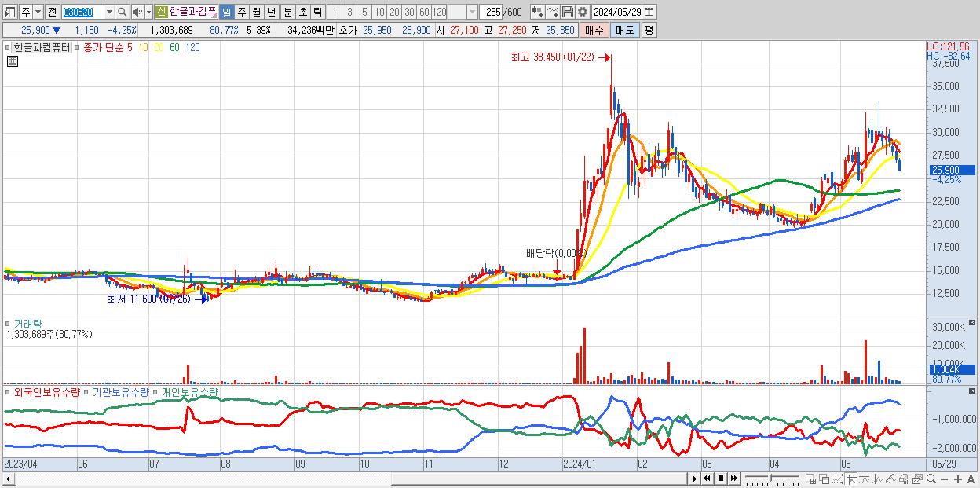Click the parallel channel lines icon
The height and width of the screenshot is (488, 980).
click(890, 479)
